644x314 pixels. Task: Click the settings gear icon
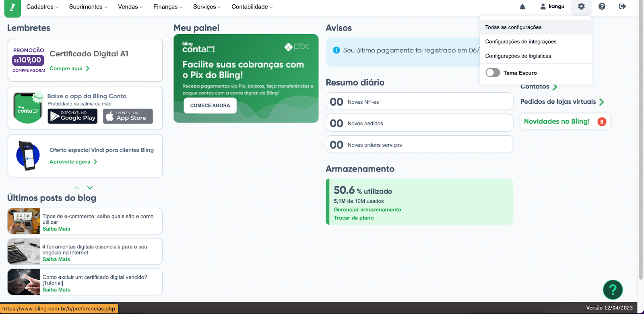pyautogui.click(x=581, y=6)
